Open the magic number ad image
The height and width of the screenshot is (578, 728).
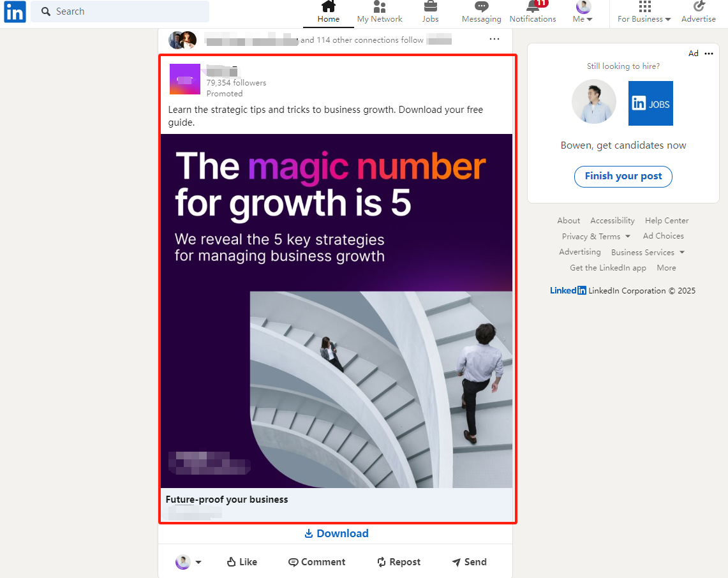336,311
